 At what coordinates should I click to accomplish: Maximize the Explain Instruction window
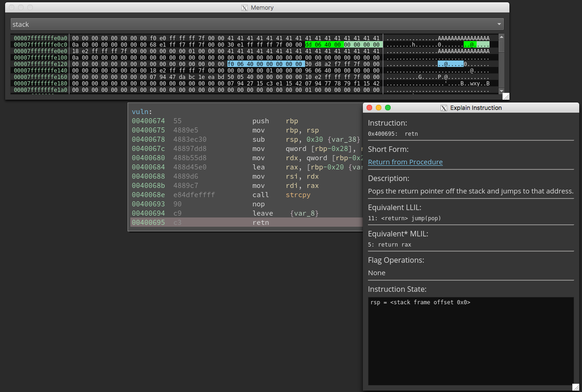pos(388,108)
